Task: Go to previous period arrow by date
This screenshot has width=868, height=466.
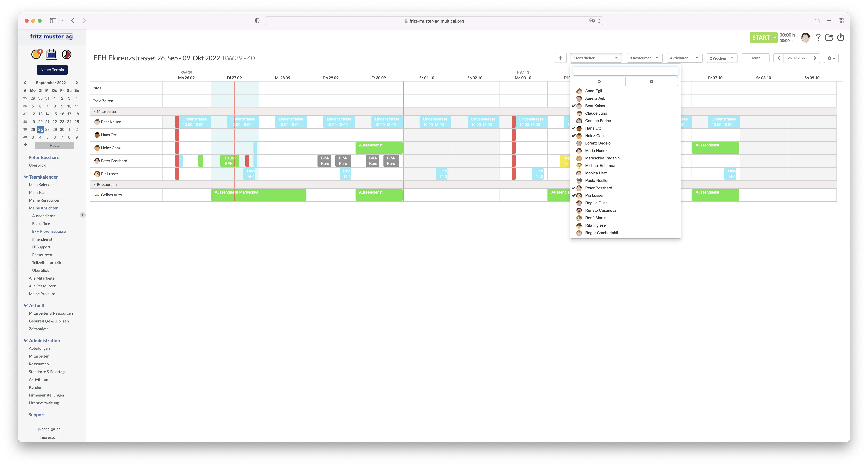Action: tap(778, 58)
